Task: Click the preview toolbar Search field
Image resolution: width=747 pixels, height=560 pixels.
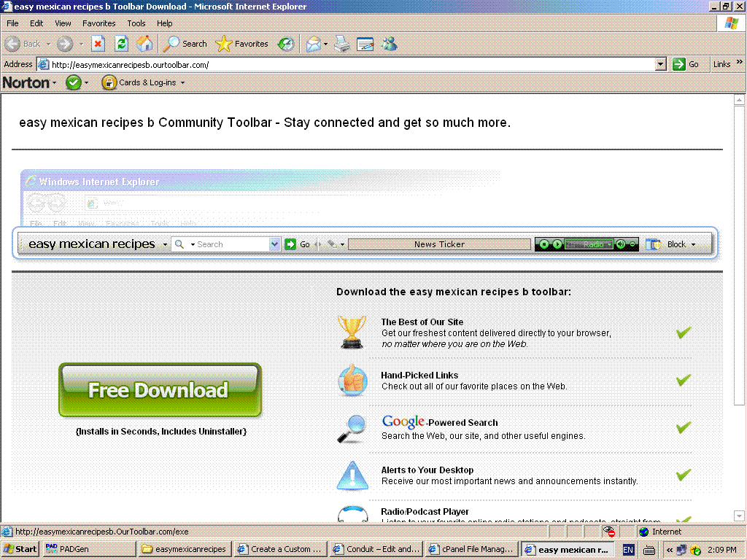Action: coord(232,244)
